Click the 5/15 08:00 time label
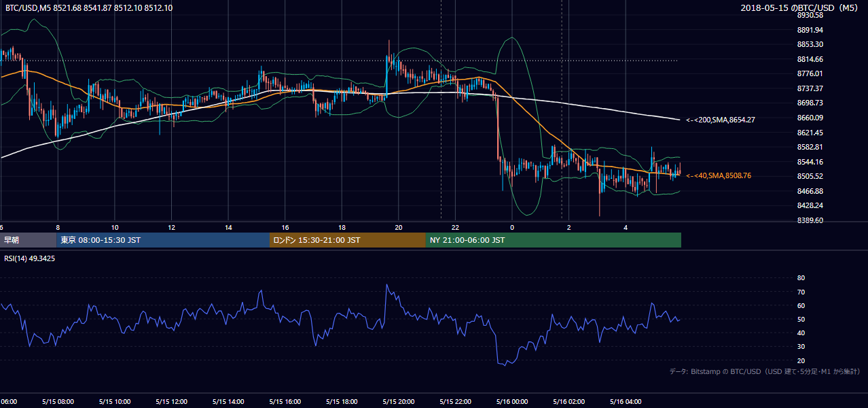The height and width of the screenshot is (408, 868). [x=58, y=402]
